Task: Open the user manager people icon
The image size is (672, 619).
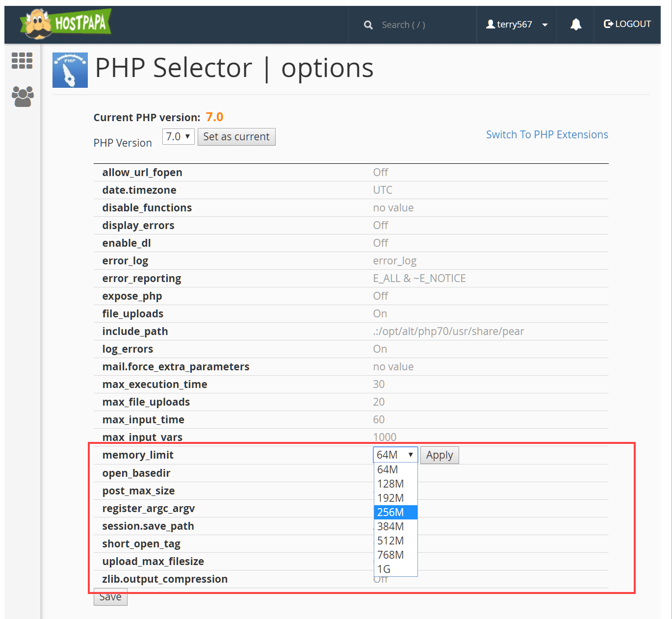Action: click(23, 96)
